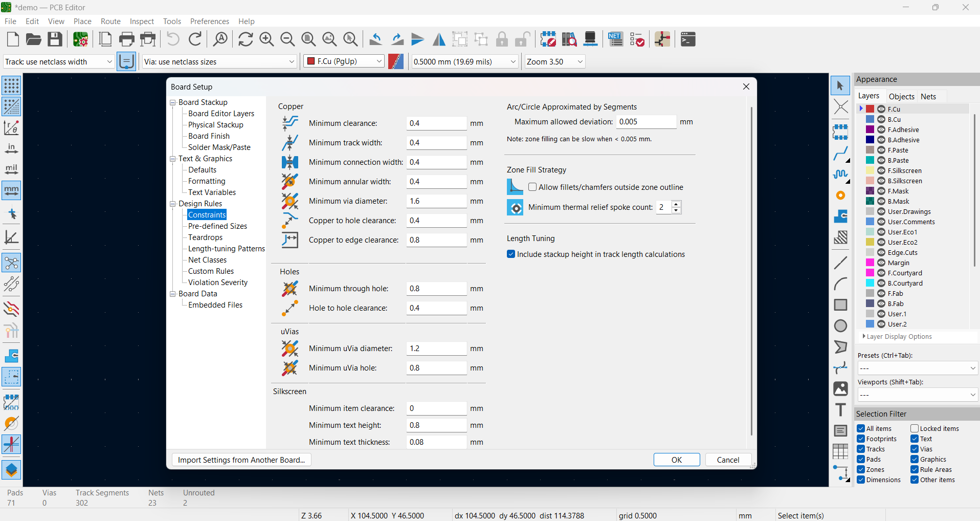Click the OK button
This screenshot has height=521, width=980.
pos(676,460)
